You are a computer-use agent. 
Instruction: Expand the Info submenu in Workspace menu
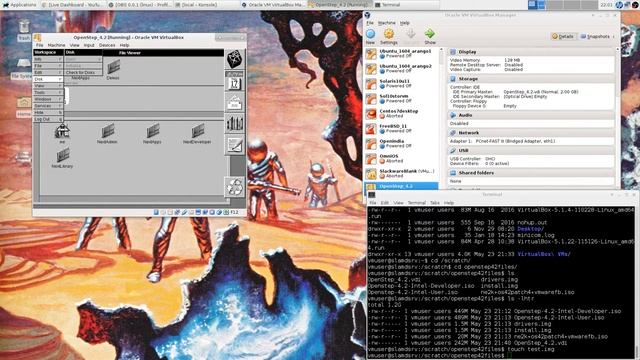[x=48, y=59]
